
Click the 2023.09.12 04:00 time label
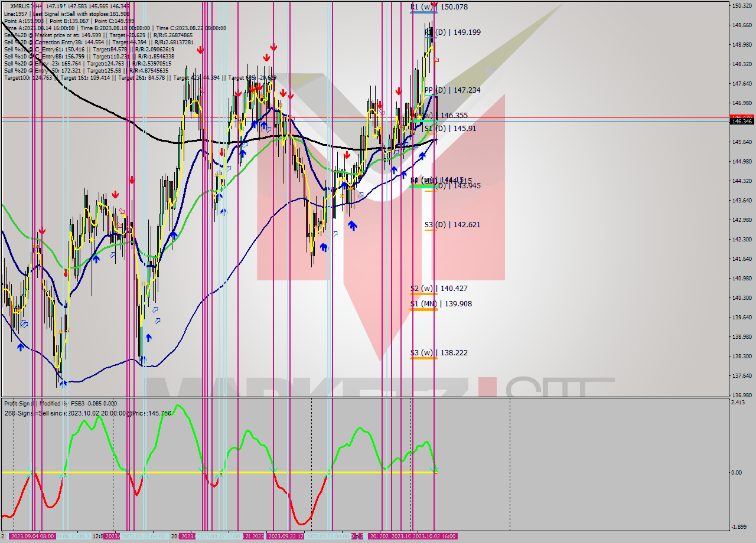(144, 536)
